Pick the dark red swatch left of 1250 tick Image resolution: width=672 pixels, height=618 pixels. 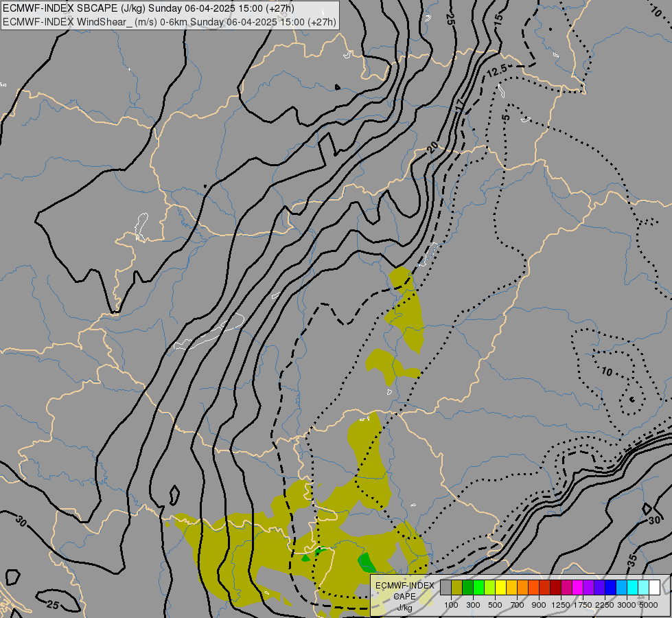[555, 588]
